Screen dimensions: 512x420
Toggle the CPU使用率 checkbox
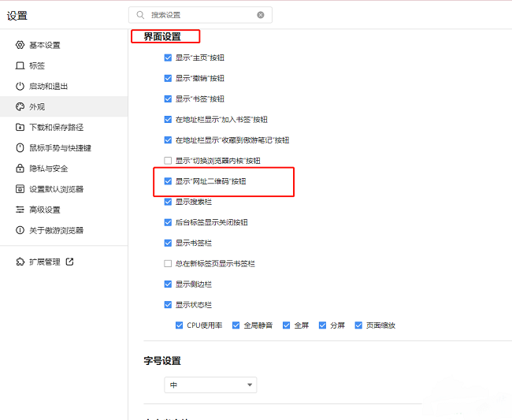pyautogui.click(x=179, y=325)
